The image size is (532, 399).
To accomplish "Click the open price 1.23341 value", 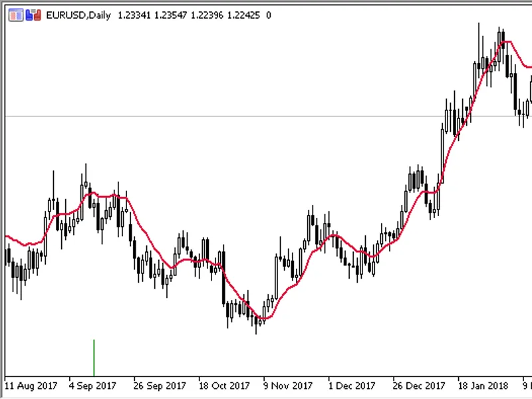I will pos(134,15).
